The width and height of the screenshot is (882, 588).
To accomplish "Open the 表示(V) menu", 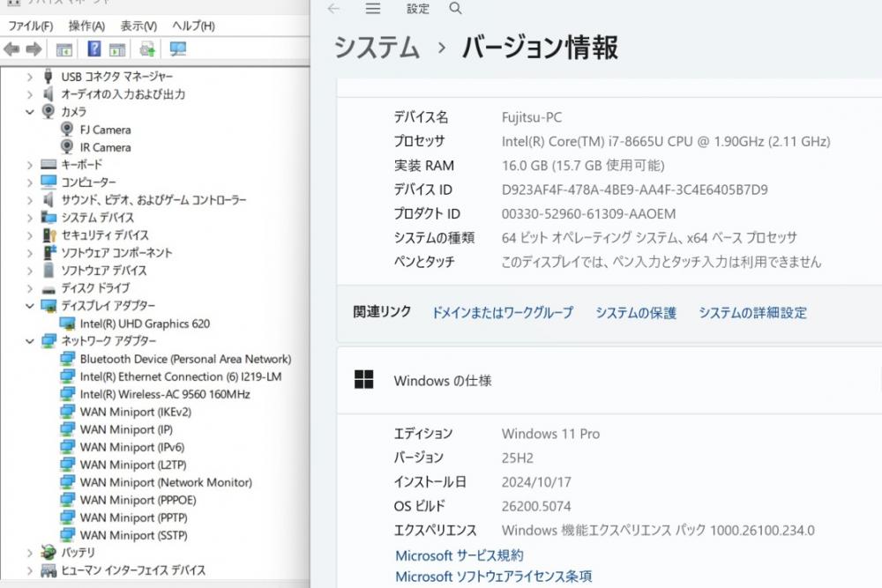I will coord(138,26).
